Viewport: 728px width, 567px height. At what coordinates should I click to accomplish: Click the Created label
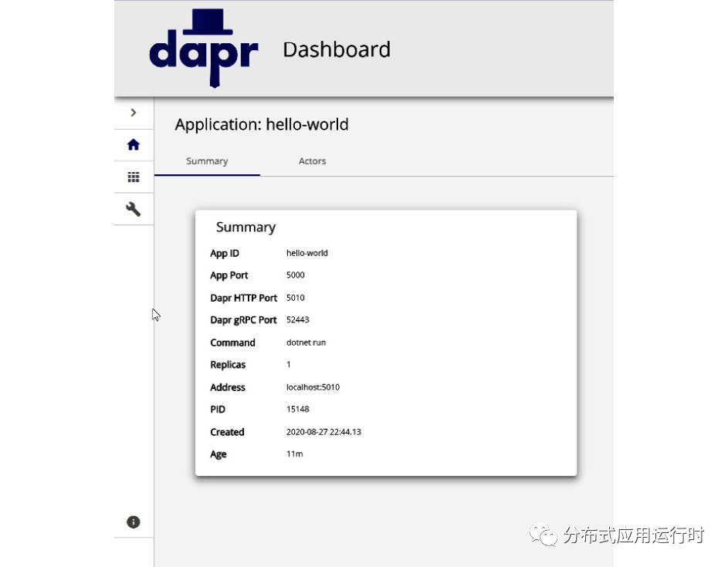coord(227,432)
